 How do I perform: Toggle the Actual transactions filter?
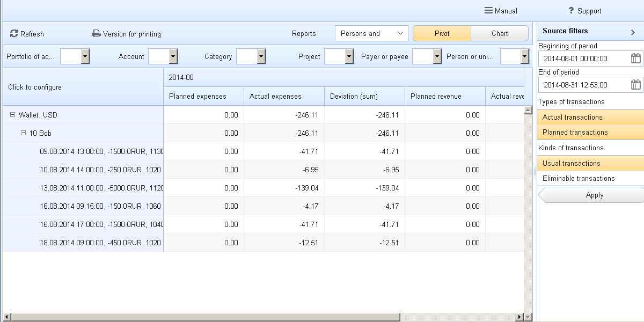tap(590, 117)
